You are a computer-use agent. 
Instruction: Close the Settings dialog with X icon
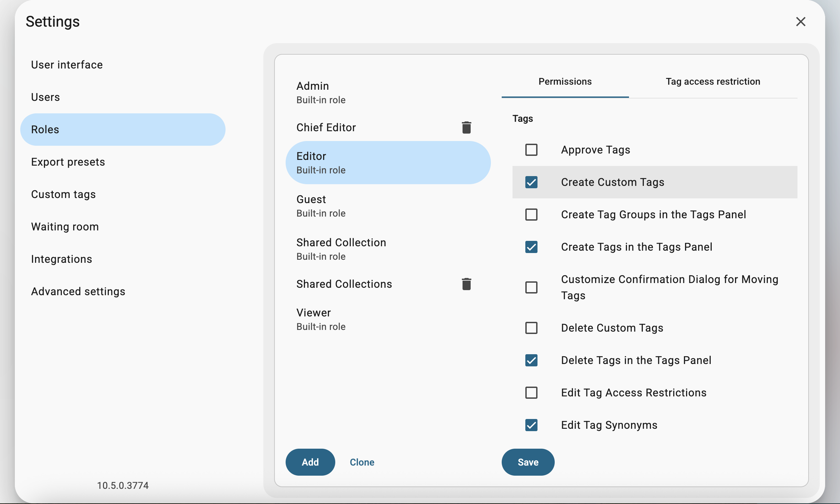coord(800,22)
